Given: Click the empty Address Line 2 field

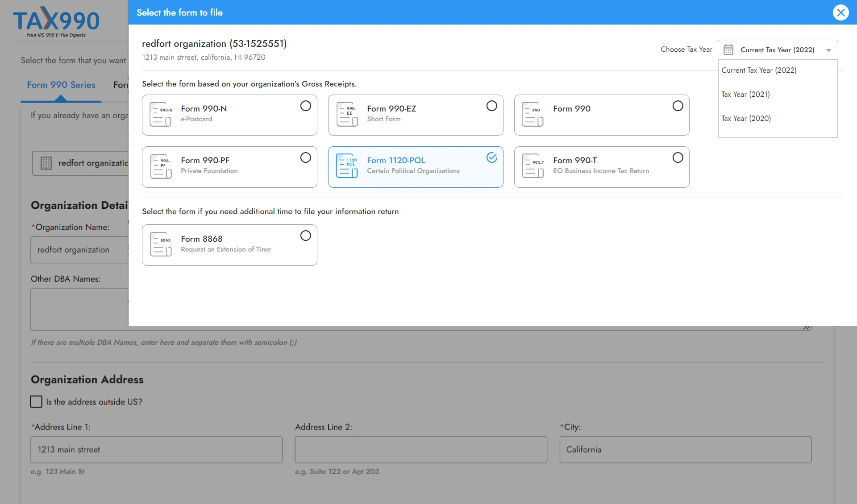Looking at the screenshot, I should [421, 450].
